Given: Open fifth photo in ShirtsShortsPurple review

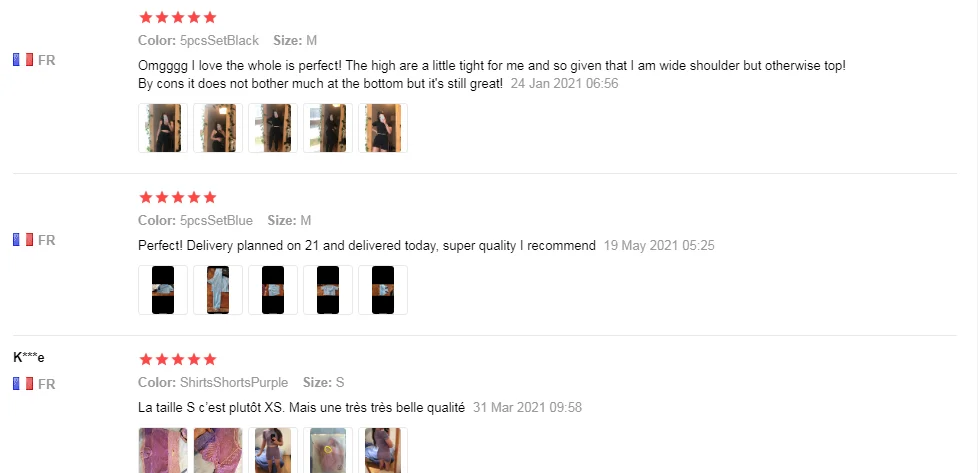Looking at the screenshot, I should tap(382, 451).
